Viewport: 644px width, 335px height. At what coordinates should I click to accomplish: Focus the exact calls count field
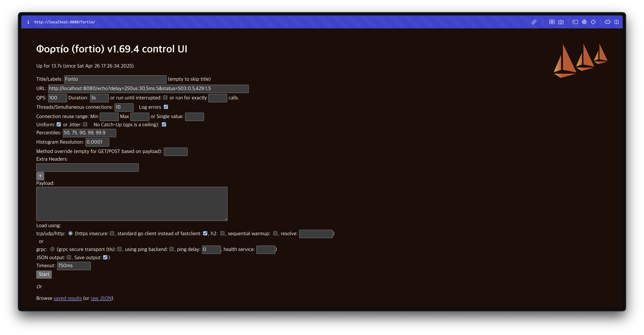(x=218, y=98)
